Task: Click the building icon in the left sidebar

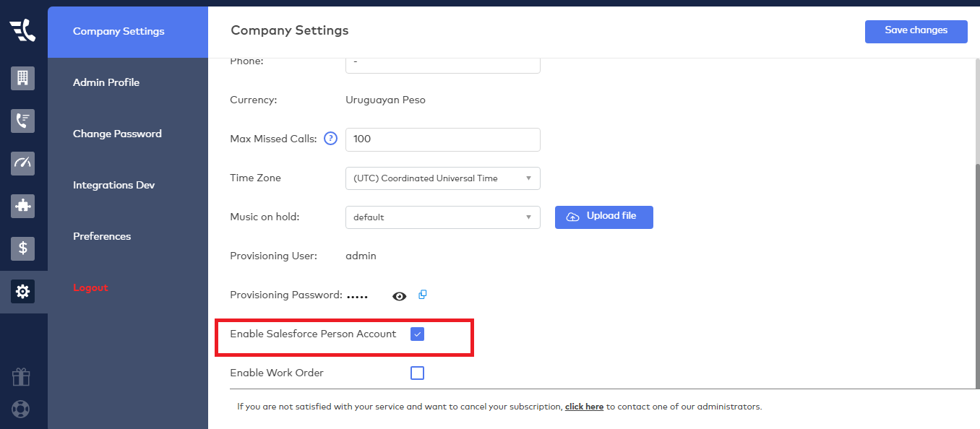Action: [x=22, y=78]
